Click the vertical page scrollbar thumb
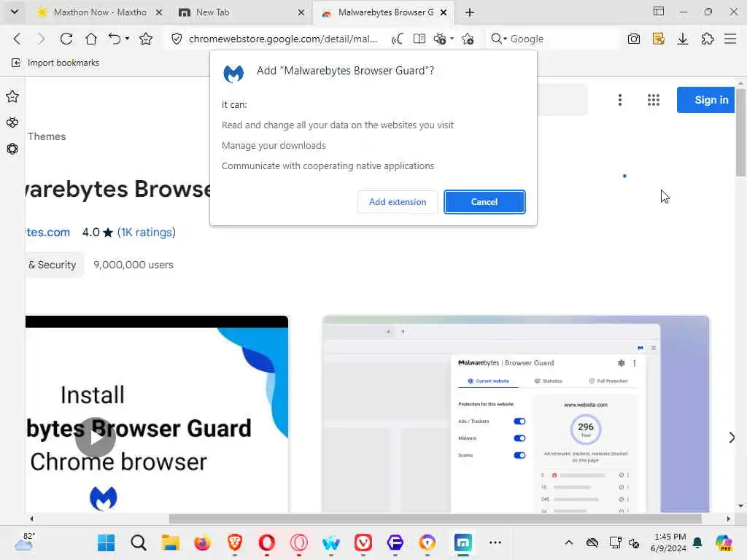Image resolution: width=747 pixels, height=560 pixels. 740,133
